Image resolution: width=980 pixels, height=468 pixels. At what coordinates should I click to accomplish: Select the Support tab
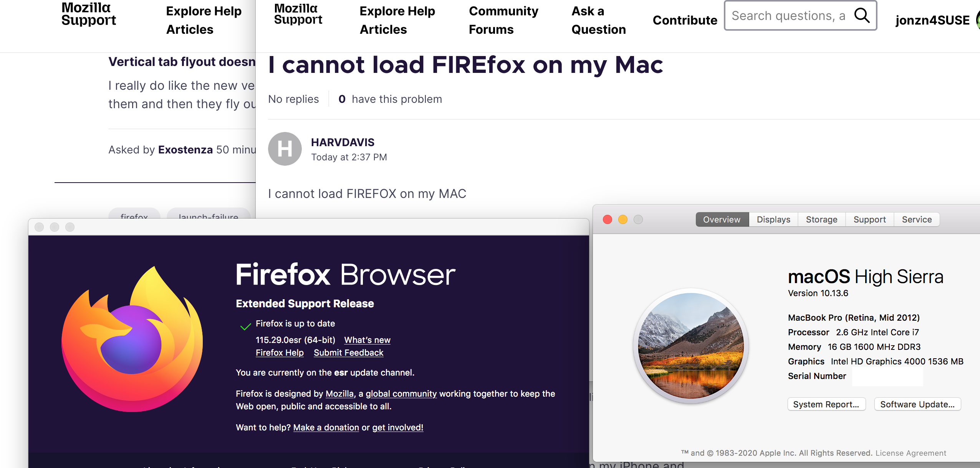(869, 219)
